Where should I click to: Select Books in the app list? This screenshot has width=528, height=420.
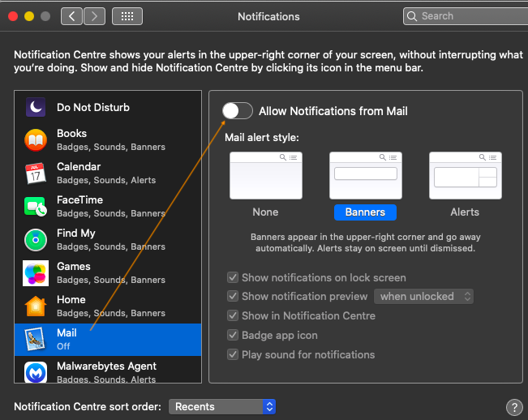(108, 140)
